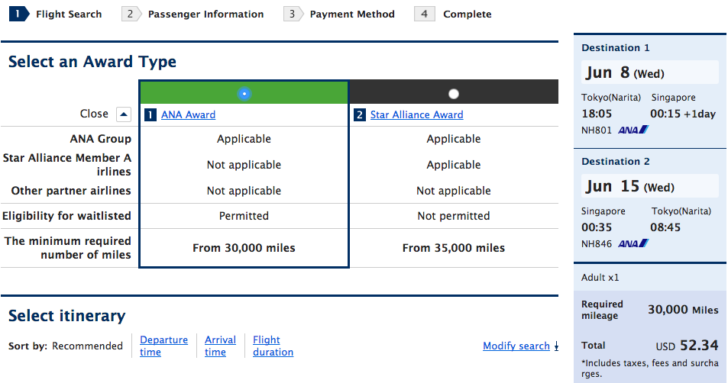This screenshot has width=728, height=383.
Task: Select the Star Alliance Award radio button
Action: click(454, 94)
